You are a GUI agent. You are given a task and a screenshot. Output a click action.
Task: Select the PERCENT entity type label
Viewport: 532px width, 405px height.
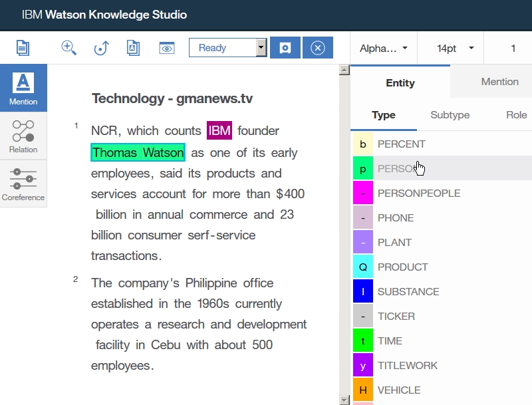(x=402, y=144)
